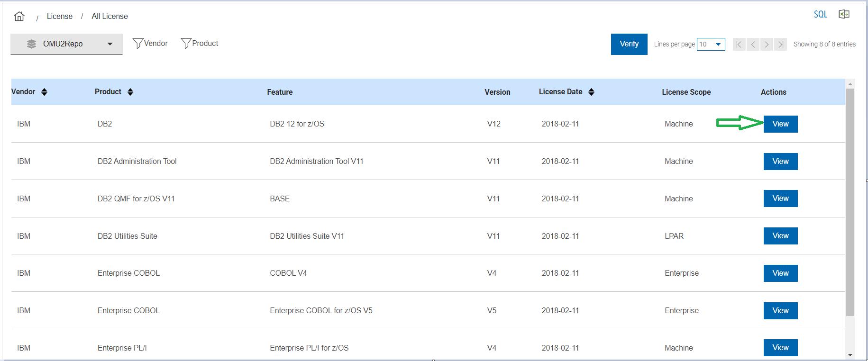
Task: Click the home icon in breadcrumb
Action: (x=19, y=16)
